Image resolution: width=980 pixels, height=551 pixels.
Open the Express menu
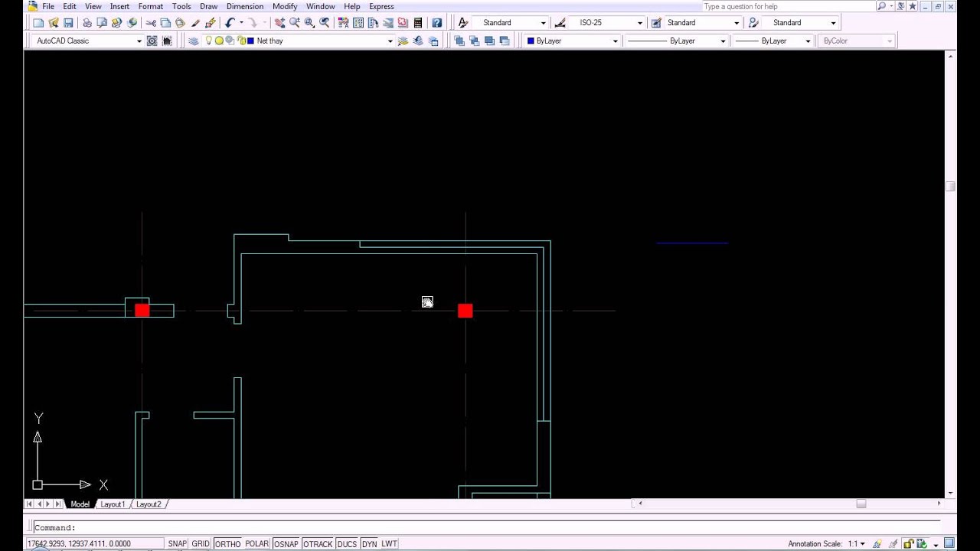[381, 6]
